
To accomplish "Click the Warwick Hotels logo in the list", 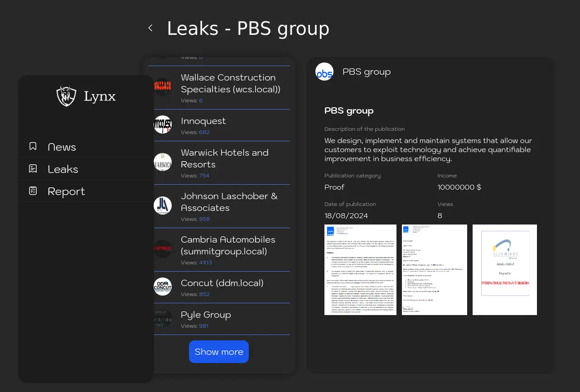I will [x=163, y=162].
